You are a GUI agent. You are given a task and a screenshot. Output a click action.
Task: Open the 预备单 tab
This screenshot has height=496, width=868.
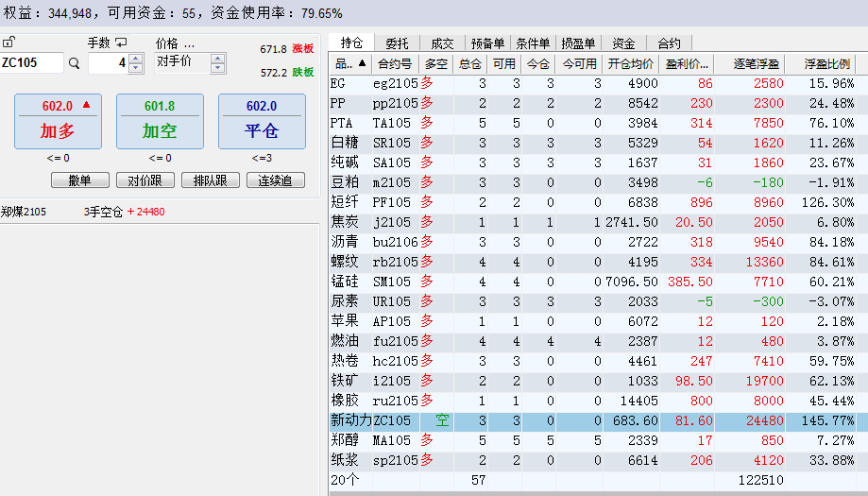[487, 43]
